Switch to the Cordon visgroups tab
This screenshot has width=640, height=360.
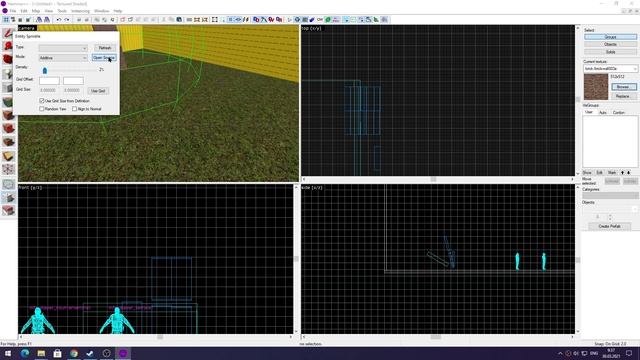tap(619, 112)
